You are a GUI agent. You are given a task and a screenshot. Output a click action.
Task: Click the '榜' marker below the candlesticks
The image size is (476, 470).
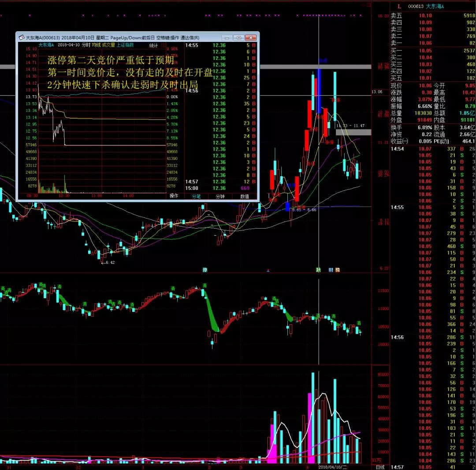(x=338, y=270)
